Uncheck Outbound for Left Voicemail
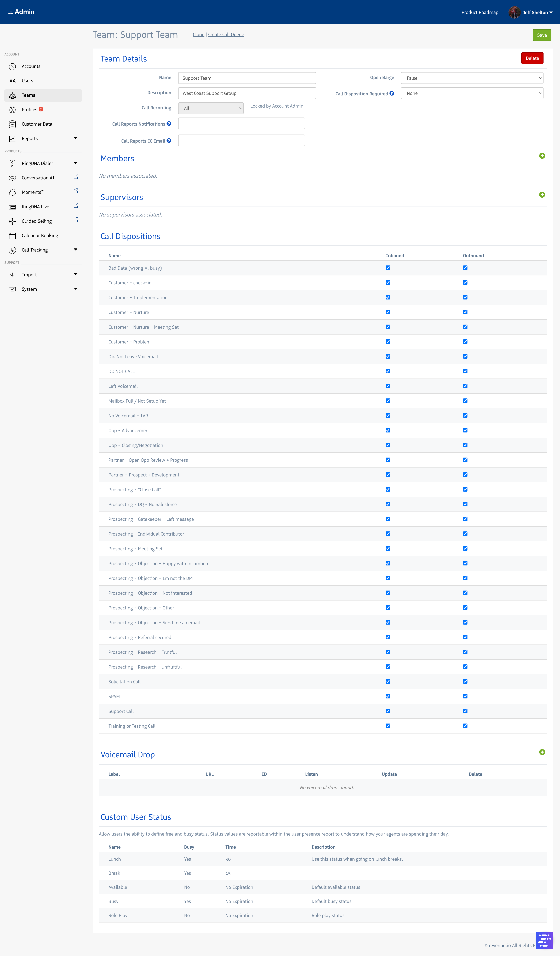 (x=465, y=386)
